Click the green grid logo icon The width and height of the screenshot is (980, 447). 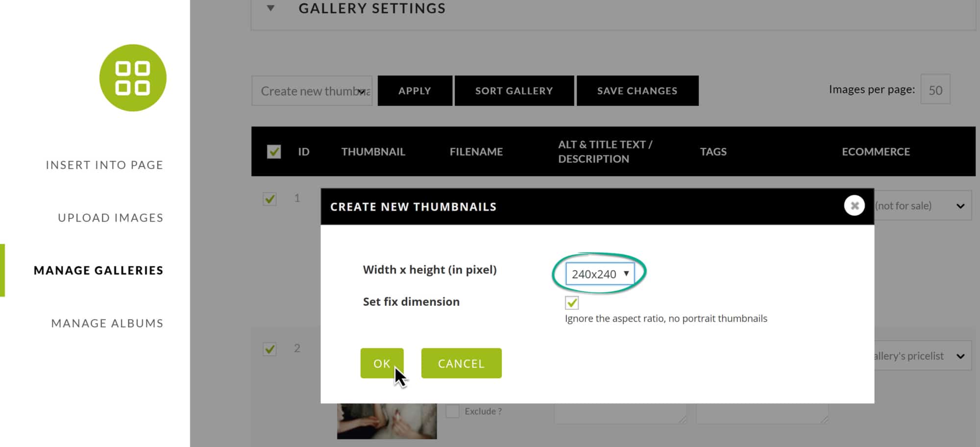coord(133,78)
